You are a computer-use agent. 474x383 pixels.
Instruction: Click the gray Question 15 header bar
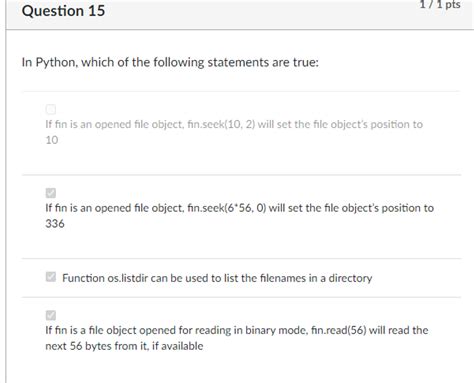(x=240, y=14)
